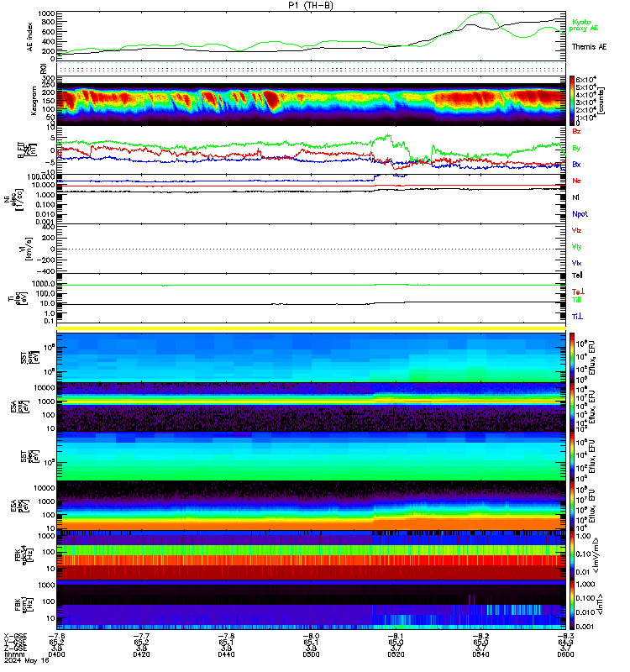Screen dimensions: 630x672
Task: Click the FBK edc34 mV/m color bar
Action: (572, 555)
